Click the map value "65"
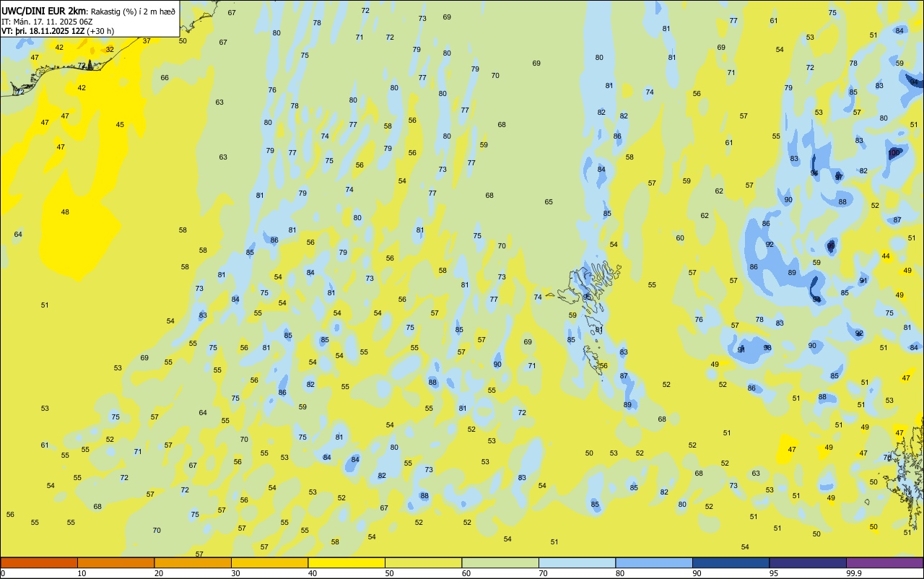Viewport: 924px width, 579px height. coord(549,202)
